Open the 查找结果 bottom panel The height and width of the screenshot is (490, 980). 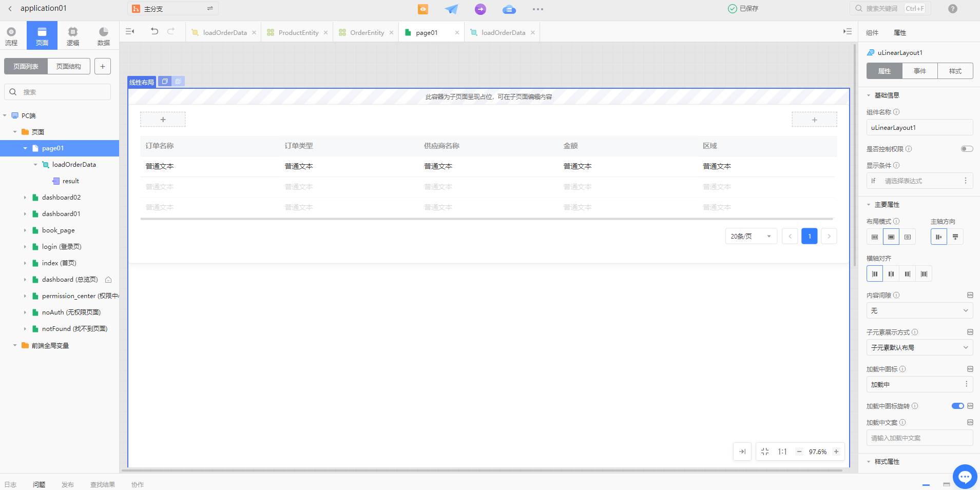click(x=103, y=484)
